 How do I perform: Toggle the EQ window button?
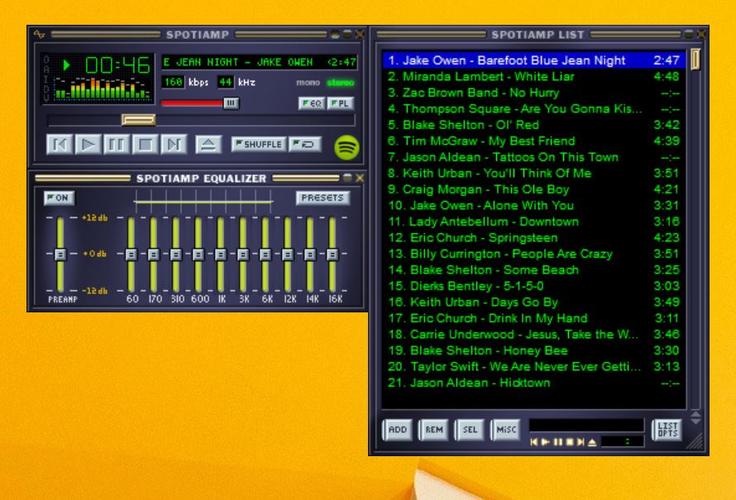tap(311, 103)
